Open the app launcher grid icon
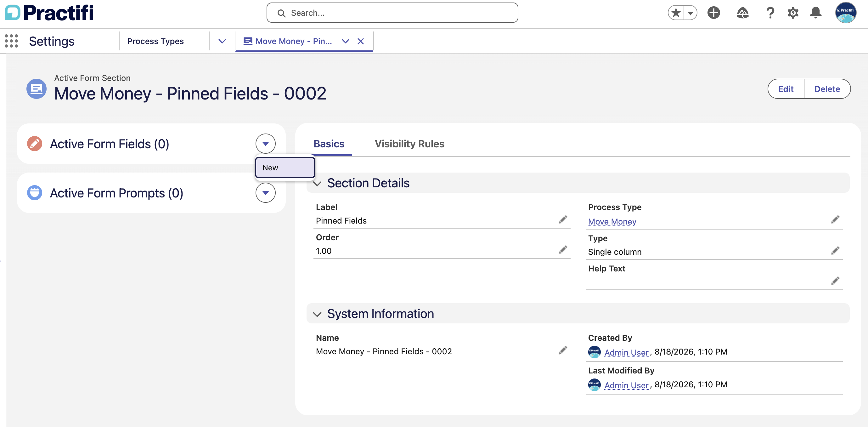 pyautogui.click(x=11, y=41)
